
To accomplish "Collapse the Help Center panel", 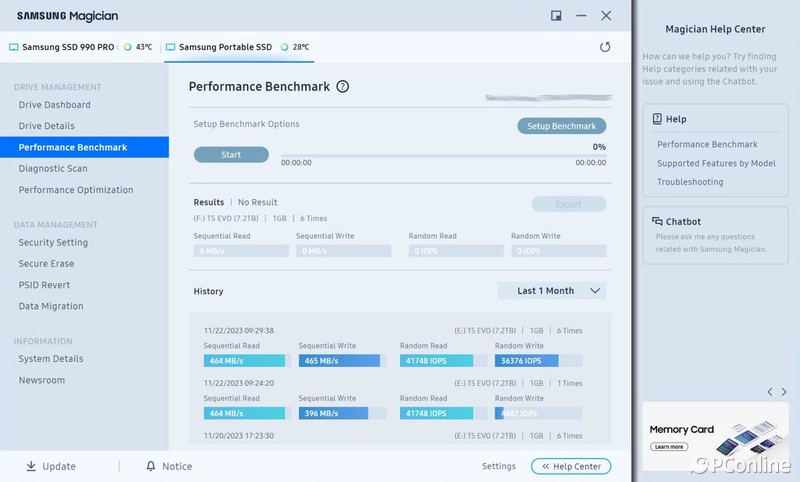I will coord(571,466).
